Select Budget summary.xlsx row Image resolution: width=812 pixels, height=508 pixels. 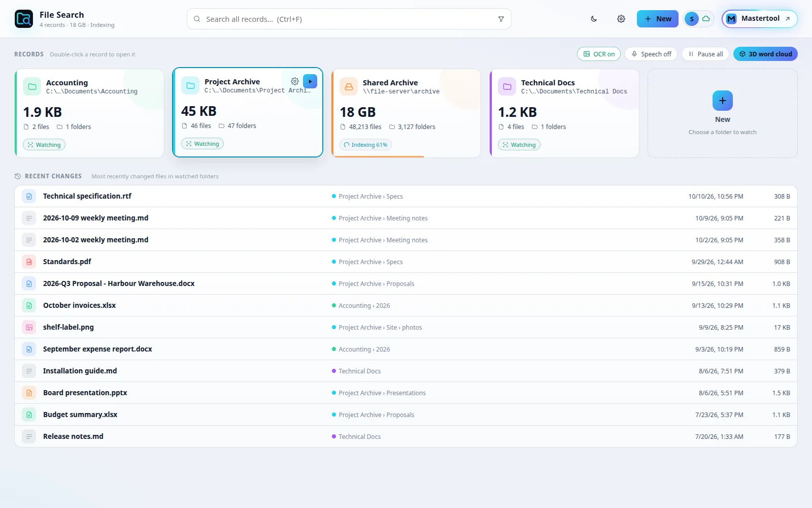coord(406,415)
